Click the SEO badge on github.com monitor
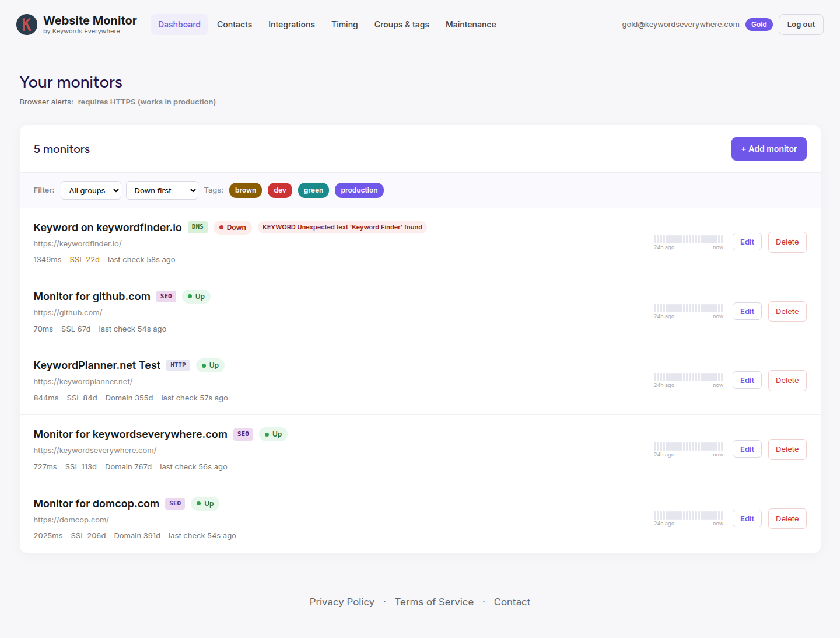This screenshot has width=840, height=638. pyautogui.click(x=166, y=297)
